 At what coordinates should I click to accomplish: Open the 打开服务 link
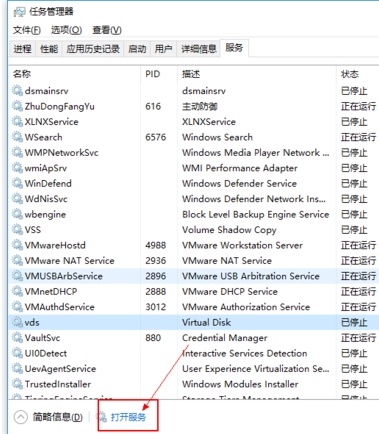[128, 417]
